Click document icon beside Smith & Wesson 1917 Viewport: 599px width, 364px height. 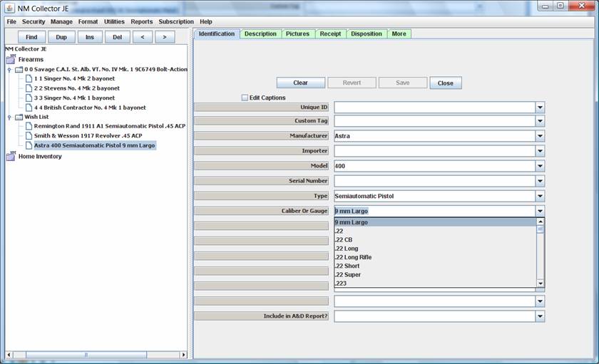tap(28, 135)
